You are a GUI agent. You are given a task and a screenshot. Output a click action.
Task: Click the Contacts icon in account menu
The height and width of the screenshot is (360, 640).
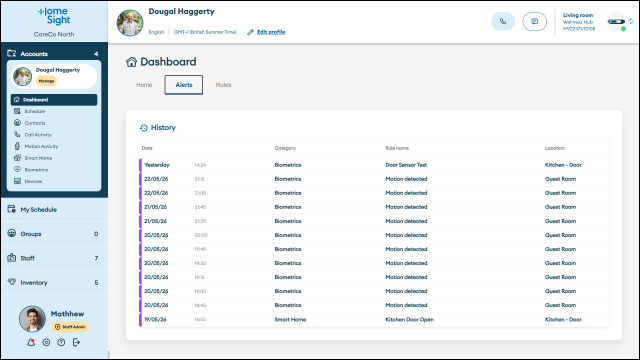[17, 122]
